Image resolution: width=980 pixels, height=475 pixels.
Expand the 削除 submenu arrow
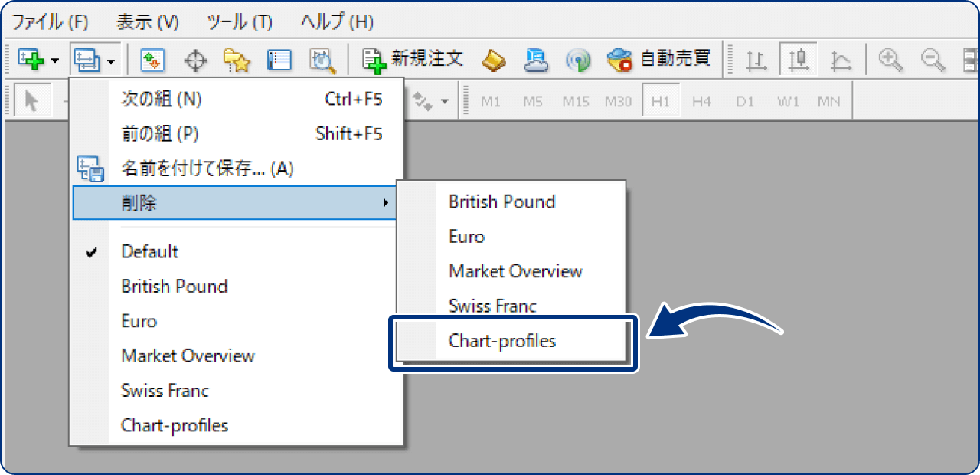point(385,203)
